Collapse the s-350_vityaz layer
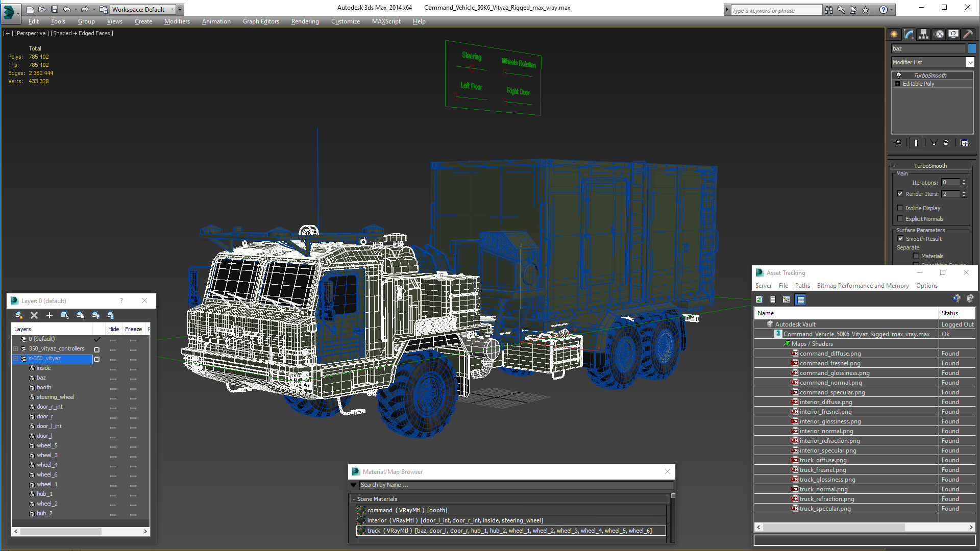 tap(15, 359)
